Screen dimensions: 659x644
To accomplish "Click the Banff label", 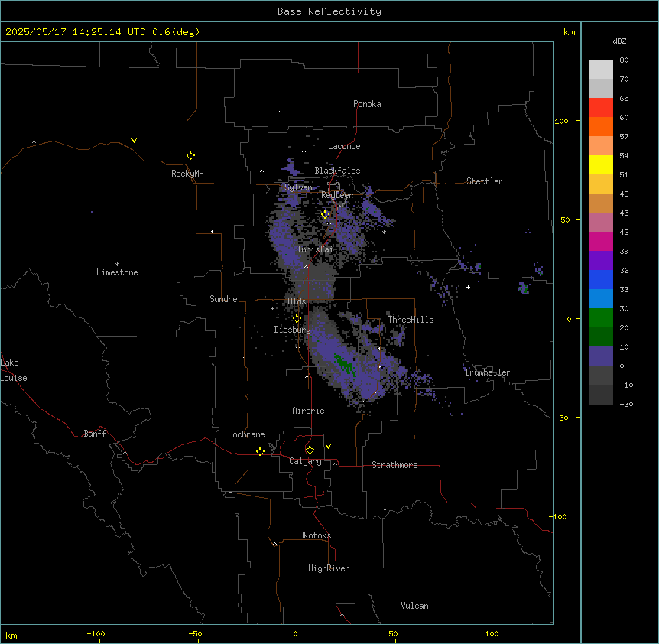I will coord(95,434).
